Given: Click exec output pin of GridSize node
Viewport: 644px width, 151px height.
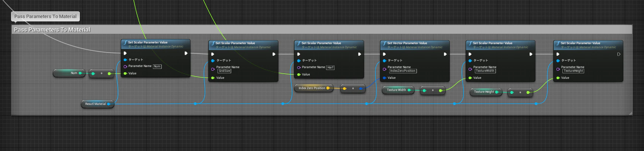Looking at the screenshot, I should pyautogui.click(x=274, y=54).
